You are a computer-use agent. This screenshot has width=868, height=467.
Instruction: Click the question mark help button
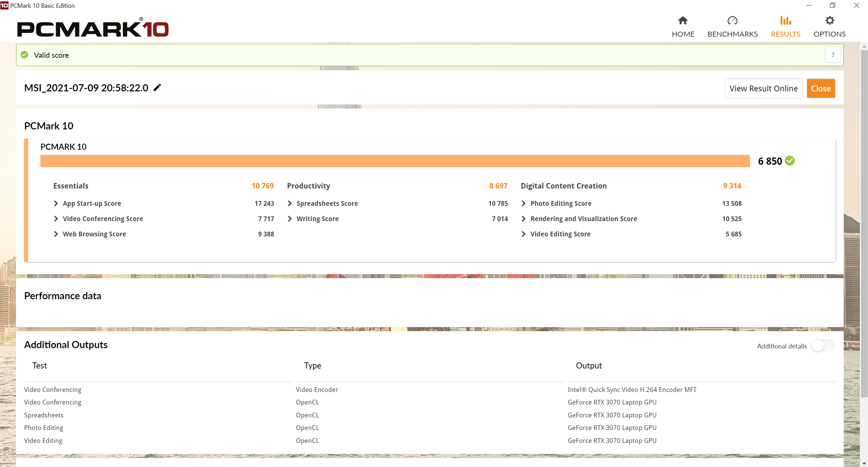[x=833, y=55]
